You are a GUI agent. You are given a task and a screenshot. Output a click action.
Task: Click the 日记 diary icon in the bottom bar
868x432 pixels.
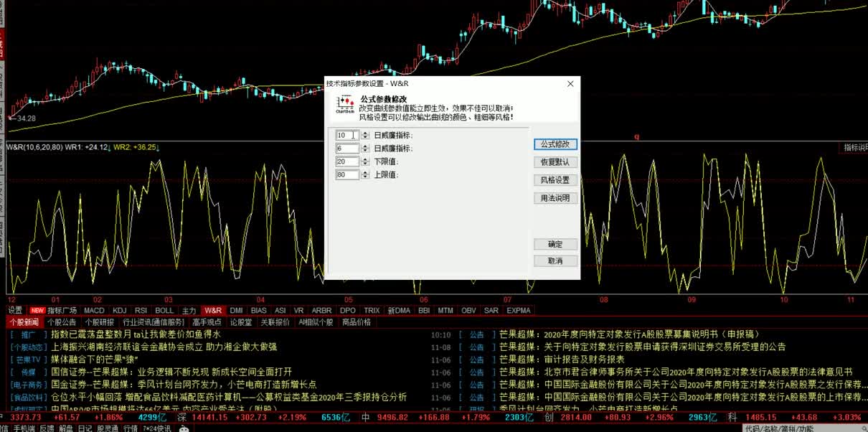(85, 428)
